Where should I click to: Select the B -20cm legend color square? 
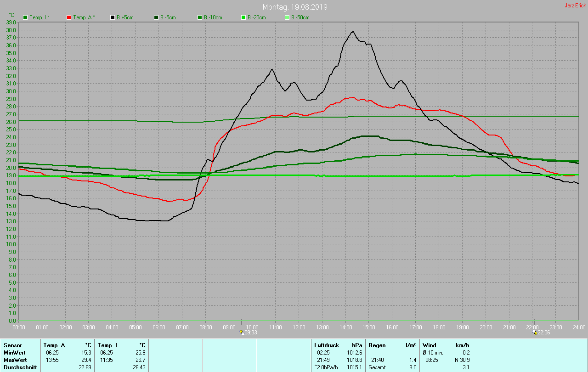(x=243, y=17)
